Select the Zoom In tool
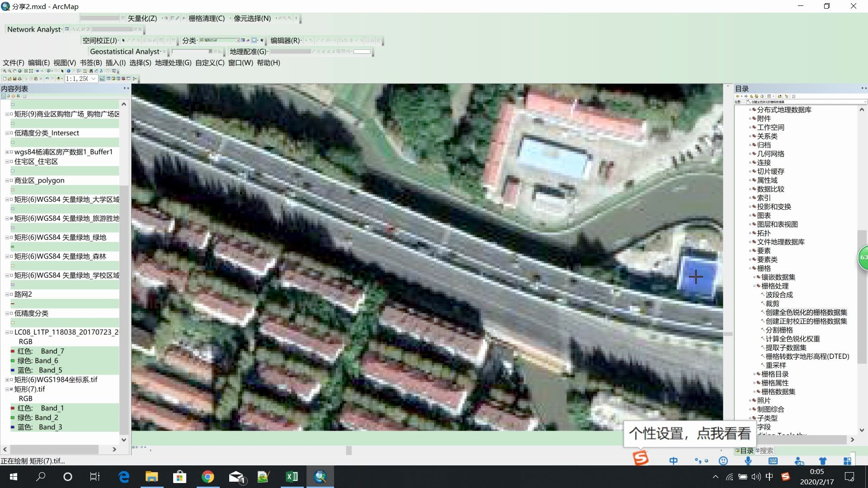This screenshot has height=488, width=868. (x=5, y=71)
